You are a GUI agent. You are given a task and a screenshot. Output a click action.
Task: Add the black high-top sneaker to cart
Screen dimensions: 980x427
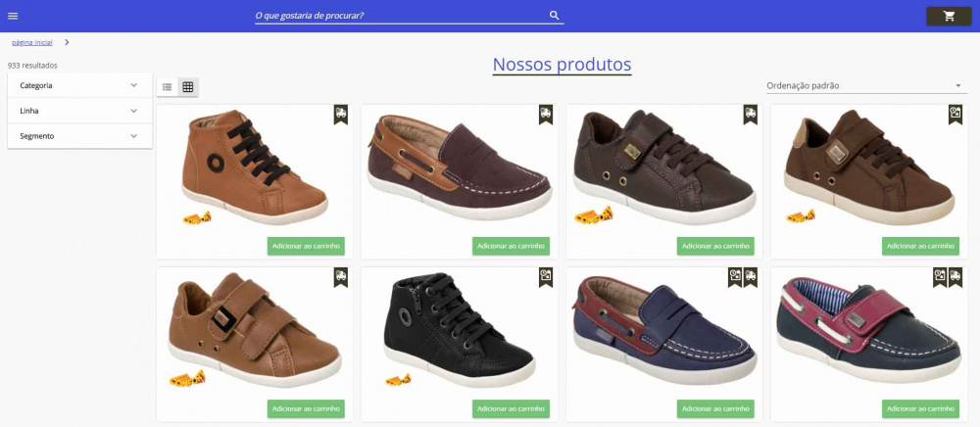[x=511, y=408]
